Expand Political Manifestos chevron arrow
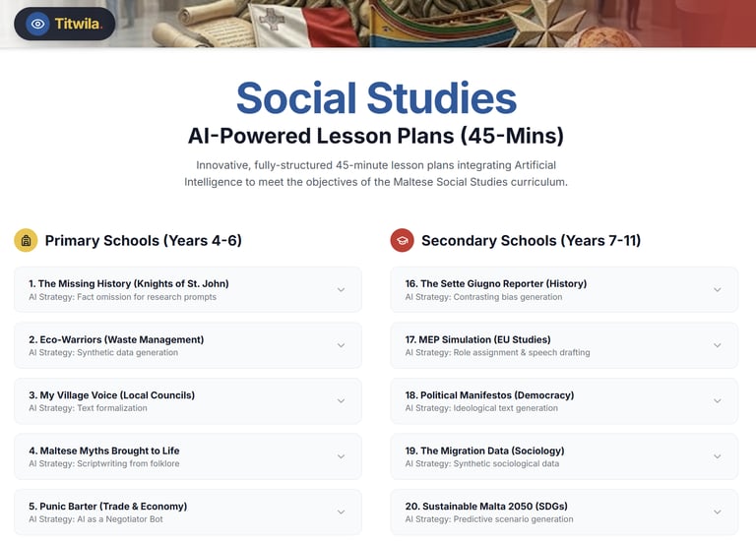This screenshot has width=756, height=541. click(717, 400)
